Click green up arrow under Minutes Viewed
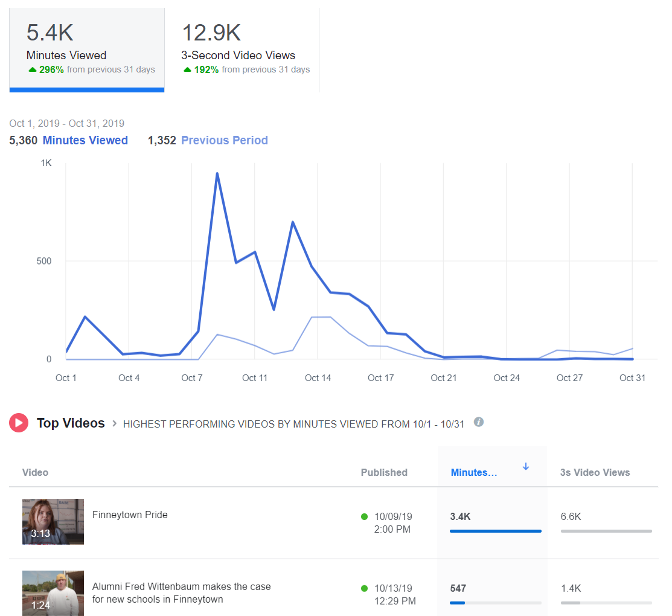The width and height of the screenshot is (672, 616). [33, 70]
